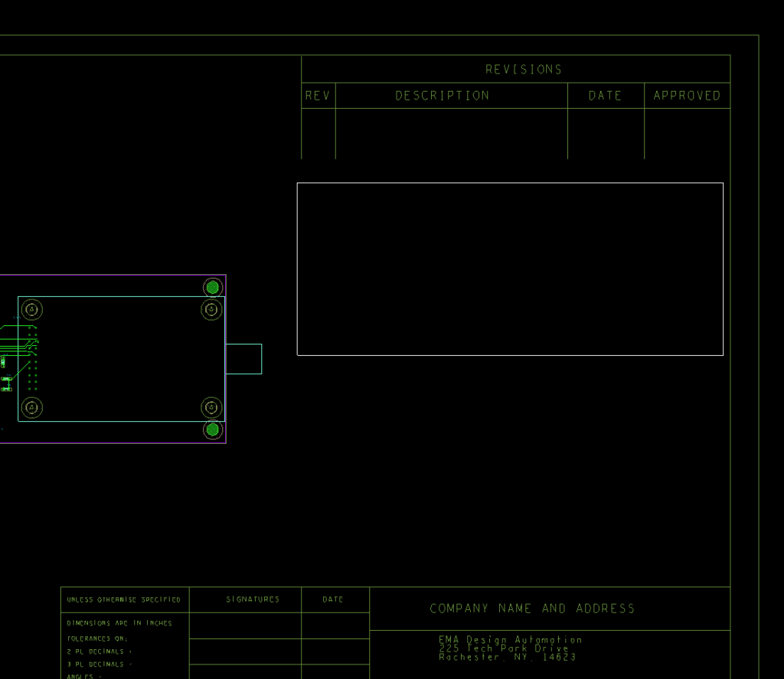Select the 2 PL DECIMALS text
Image resolution: width=784 pixels, height=679 pixels.
point(96,651)
